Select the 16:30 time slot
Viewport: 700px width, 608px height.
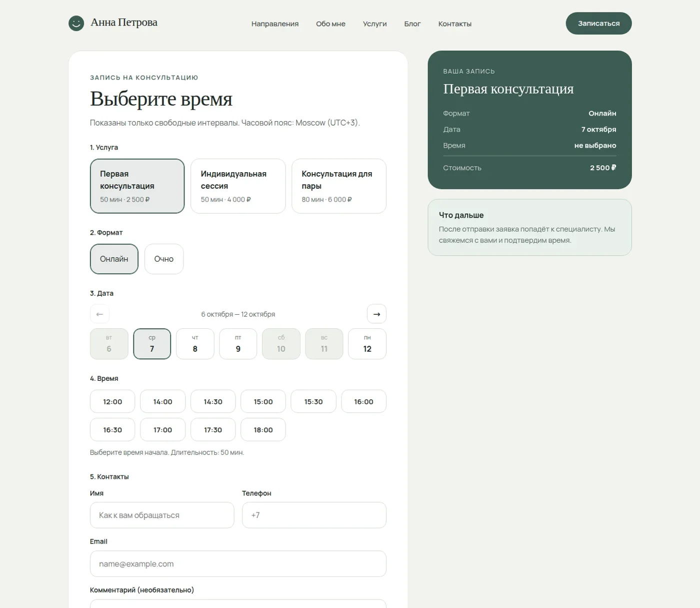[112, 429]
